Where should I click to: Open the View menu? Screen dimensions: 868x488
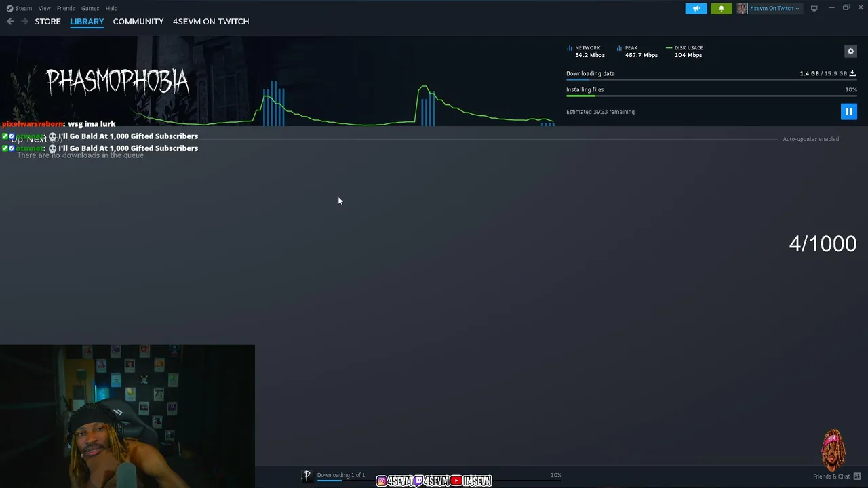coord(44,8)
